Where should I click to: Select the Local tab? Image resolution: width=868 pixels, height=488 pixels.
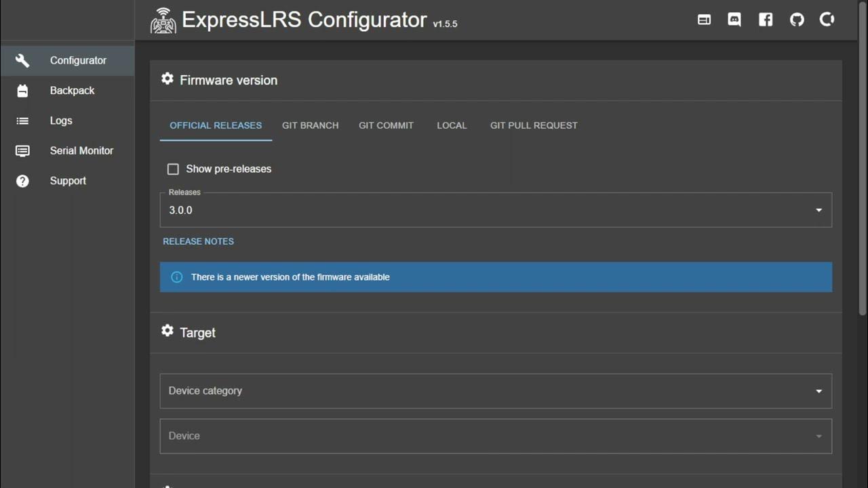pyautogui.click(x=452, y=125)
